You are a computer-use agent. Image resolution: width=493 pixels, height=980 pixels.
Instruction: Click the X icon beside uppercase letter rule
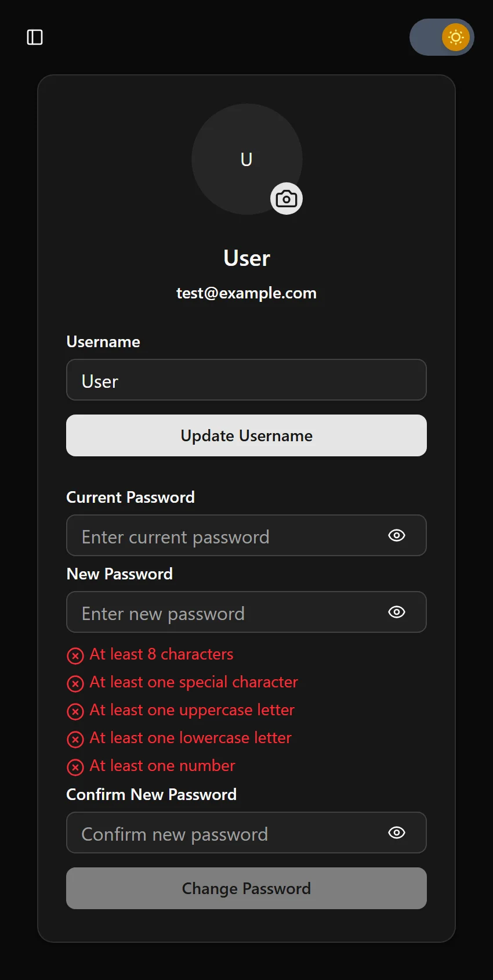click(x=75, y=711)
